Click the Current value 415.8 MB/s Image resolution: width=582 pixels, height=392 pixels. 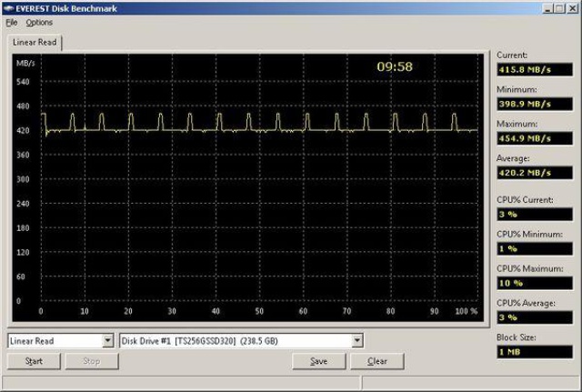click(x=535, y=69)
